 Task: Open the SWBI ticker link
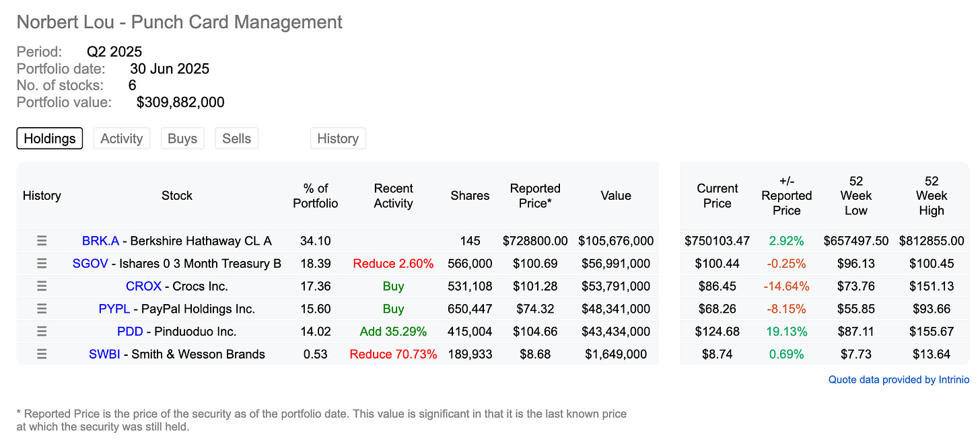coord(104,354)
